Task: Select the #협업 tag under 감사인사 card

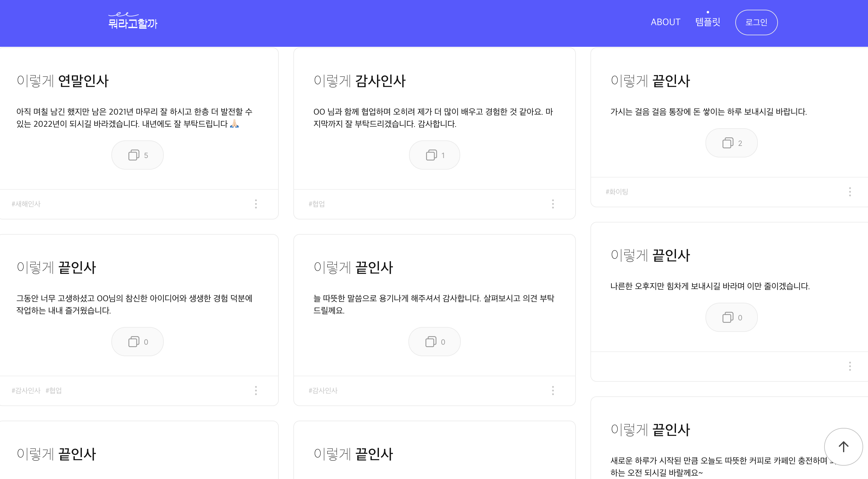Action: tap(317, 204)
